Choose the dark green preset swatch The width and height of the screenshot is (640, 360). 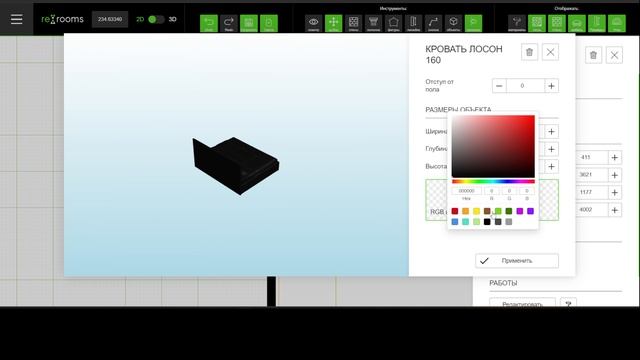pyautogui.click(x=509, y=211)
